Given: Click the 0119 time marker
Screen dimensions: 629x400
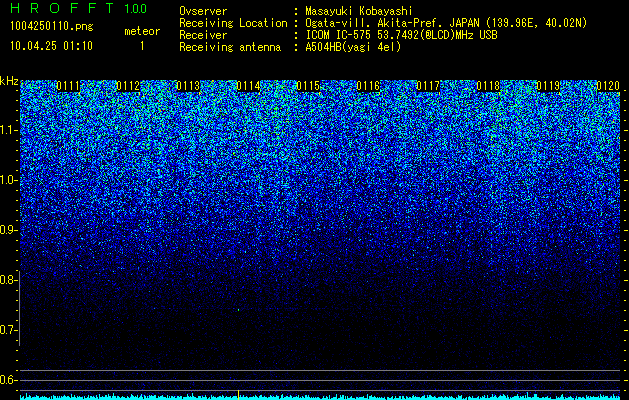Looking at the screenshot, I should point(548,86).
